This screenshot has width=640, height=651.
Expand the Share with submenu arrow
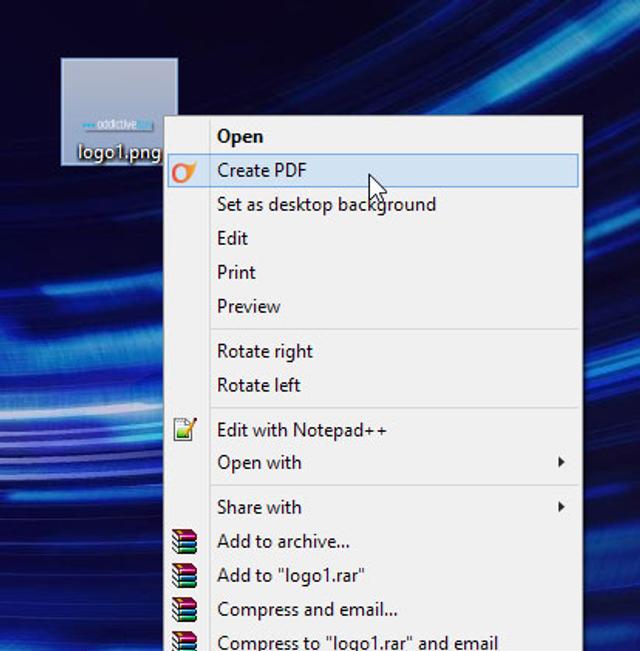(561, 507)
